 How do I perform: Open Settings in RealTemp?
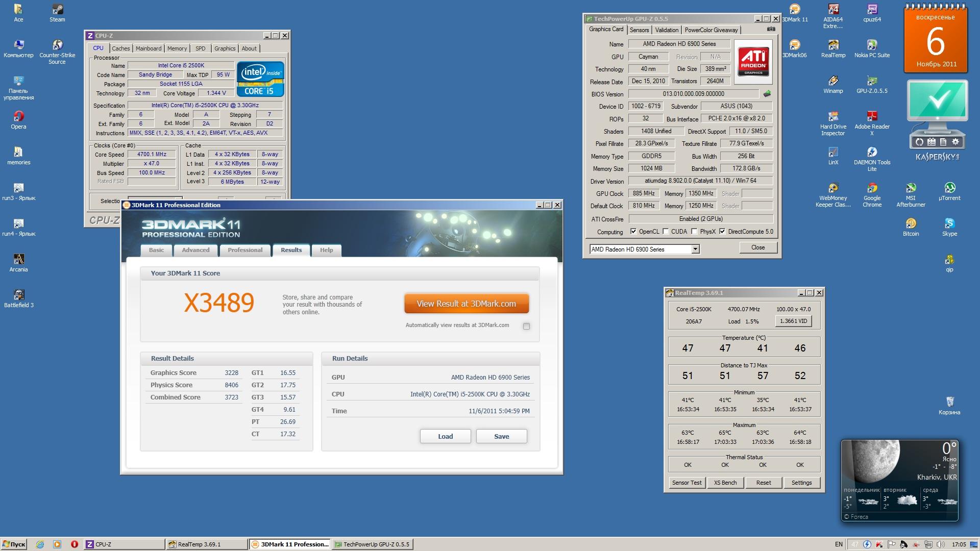[801, 483]
